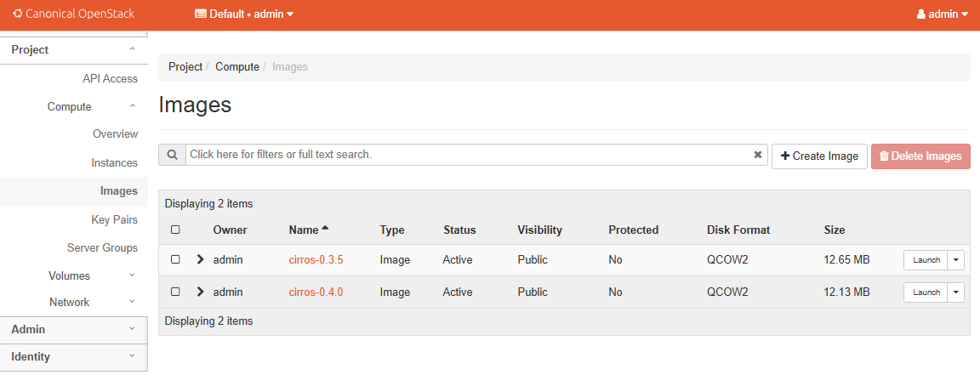The height and width of the screenshot is (386, 980).
Task: Toggle the select-all images checkbox
Action: click(175, 230)
